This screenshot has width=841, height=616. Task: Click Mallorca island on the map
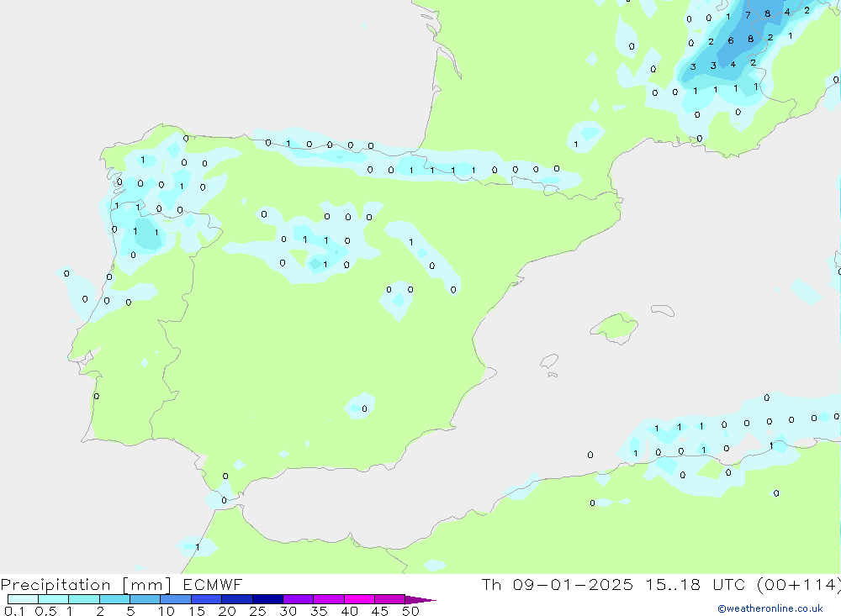pos(615,325)
